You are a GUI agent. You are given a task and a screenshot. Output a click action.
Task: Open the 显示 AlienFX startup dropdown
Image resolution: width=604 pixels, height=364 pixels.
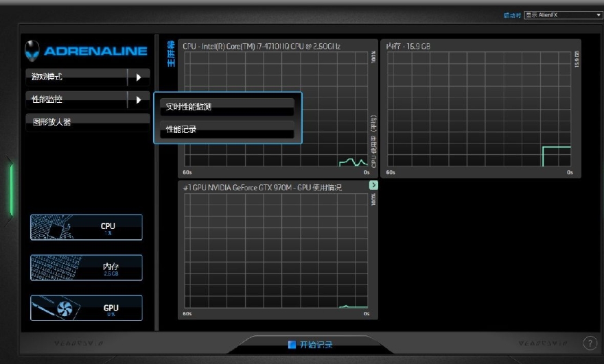click(x=564, y=15)
